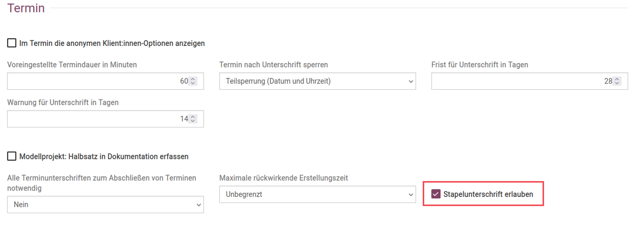This screenshot has width=644, height=228.
Task: Expand the Maximale rückwirkende Erstellungszeit dropdown
Action: pos(317,194)
